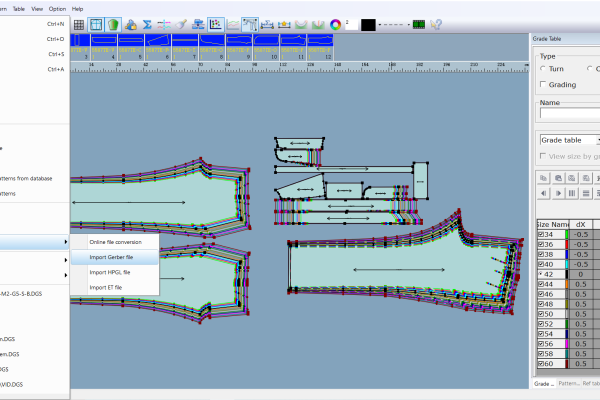This screenshot has height=400, width=600.
Task: Enable the Grading checkbox
Action: coord(543,84)
